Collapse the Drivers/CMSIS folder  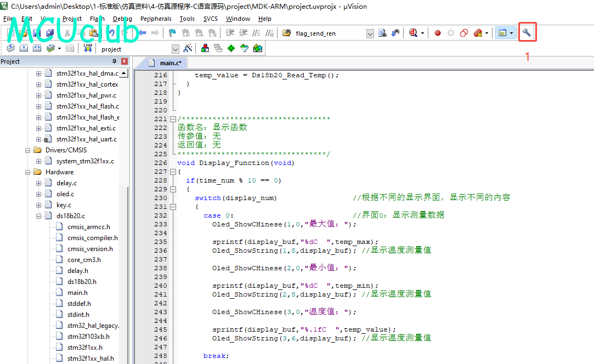coord(27,150)
